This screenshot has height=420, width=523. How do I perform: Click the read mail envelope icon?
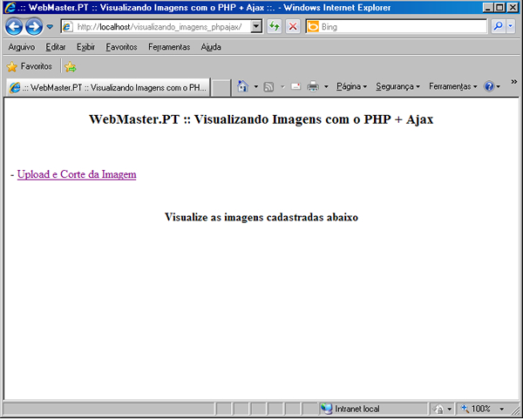[295, 86]
